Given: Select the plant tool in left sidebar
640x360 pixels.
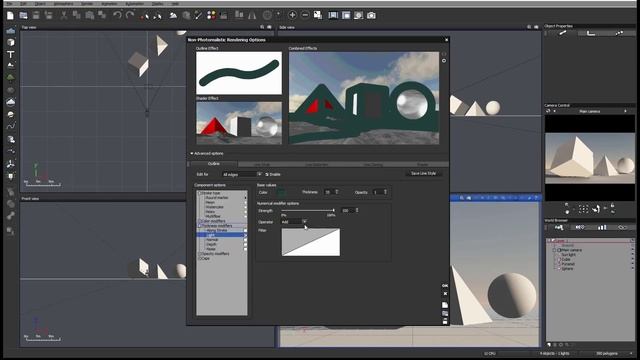Looking at the screenshot, I should 11,77.
